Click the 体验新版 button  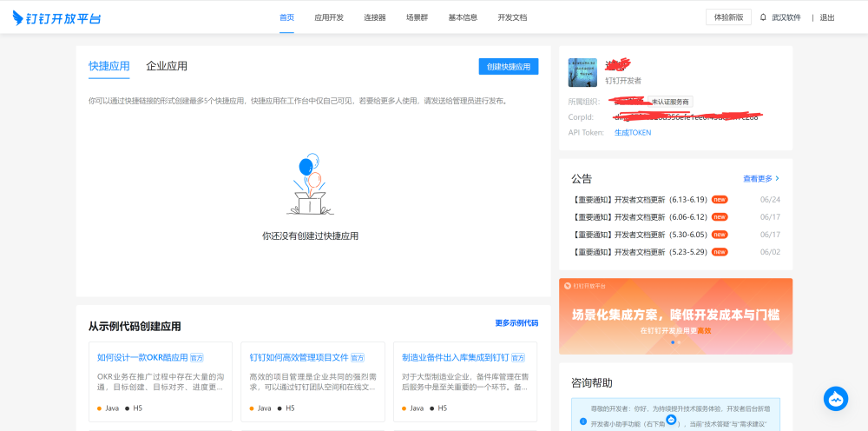click(728, 17)
